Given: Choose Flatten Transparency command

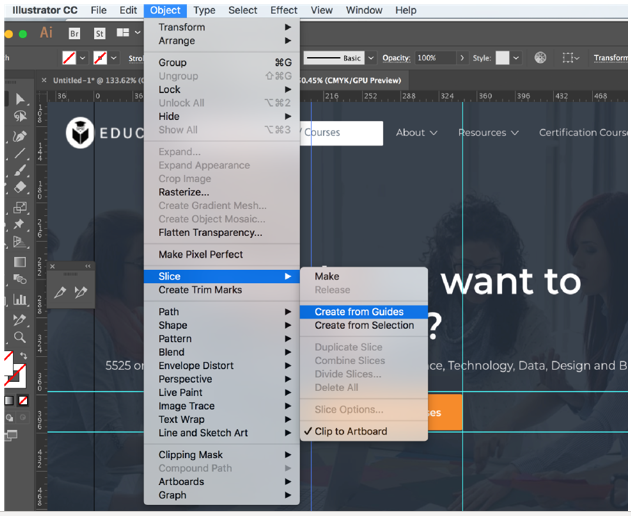Looking at the screenshot, I should [222, 233].
